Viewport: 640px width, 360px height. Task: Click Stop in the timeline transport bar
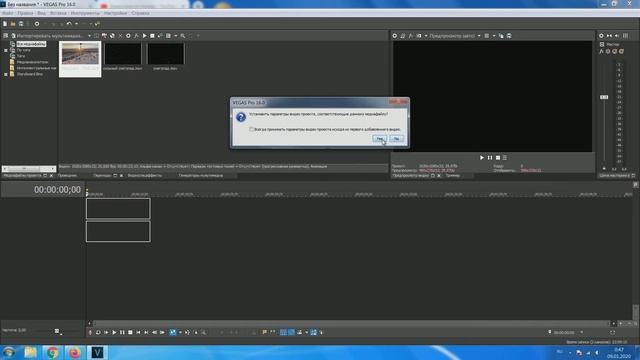point(130,333)
